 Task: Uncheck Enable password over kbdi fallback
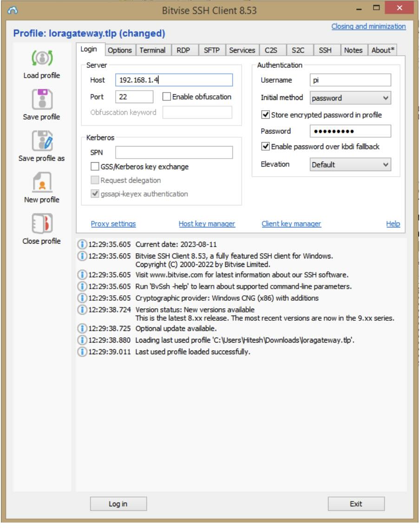(266, 147)
